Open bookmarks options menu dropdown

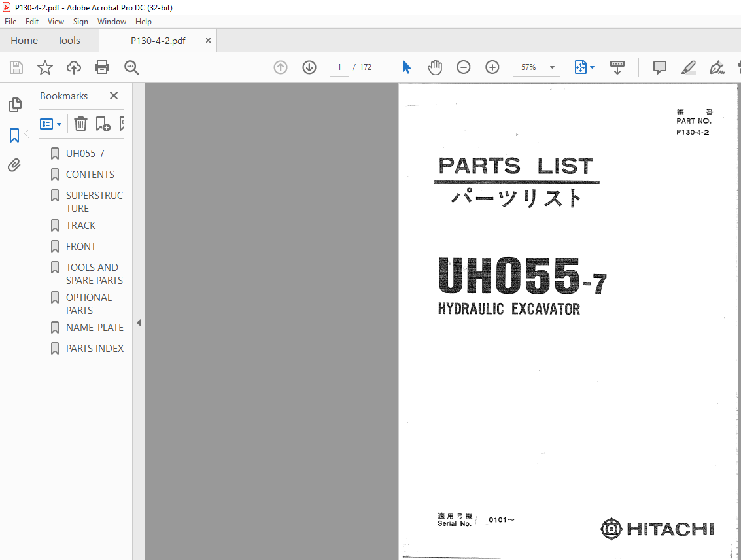pyautogui.click(x=50, y=124)
